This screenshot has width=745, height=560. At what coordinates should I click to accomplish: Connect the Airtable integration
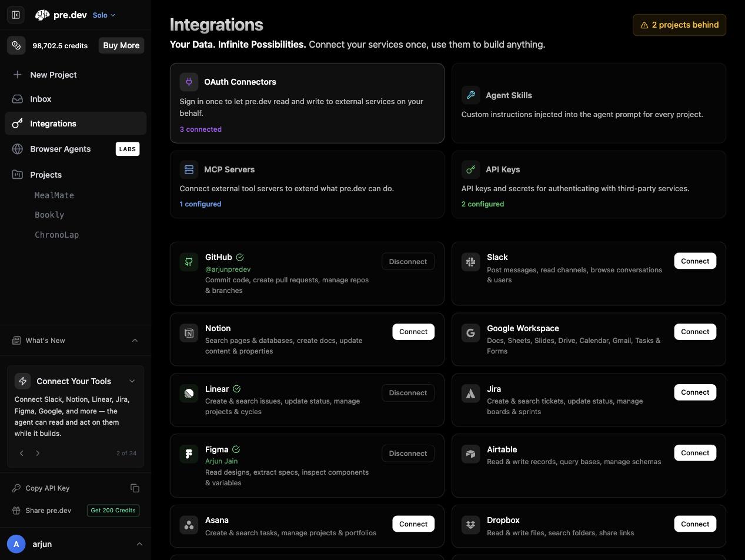click(x=695, y=453)
